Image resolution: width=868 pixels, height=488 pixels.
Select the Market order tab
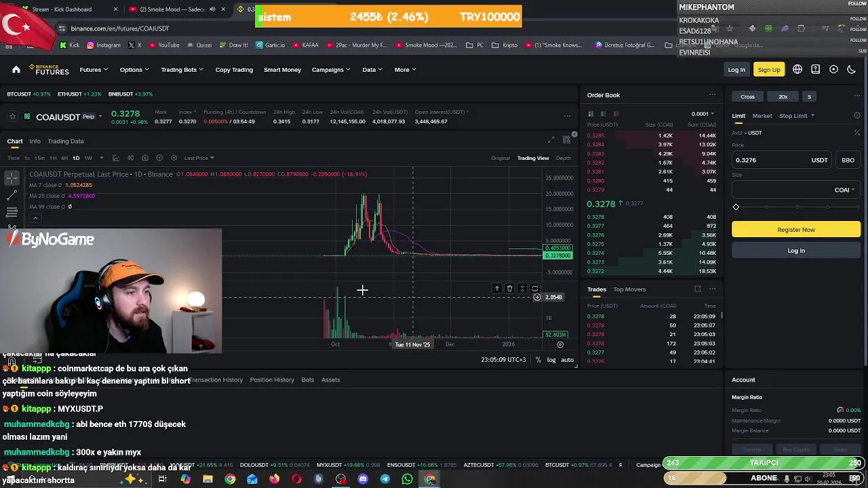click(x=762, y=116)
